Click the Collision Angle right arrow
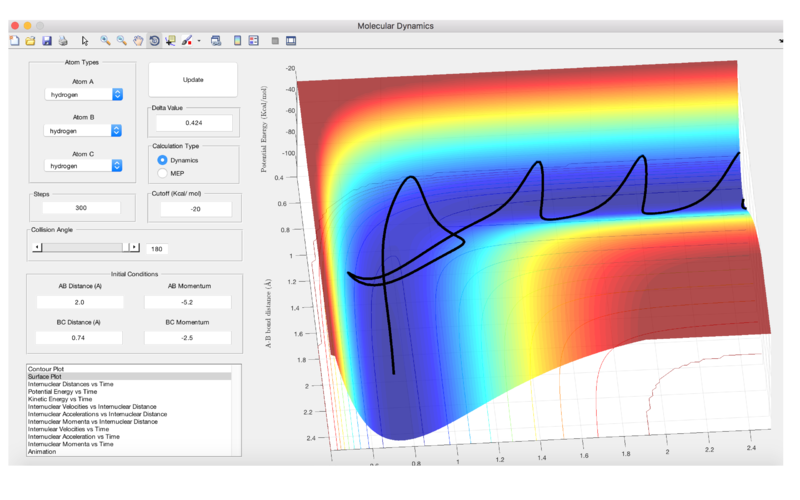Screen dimensions: 800x500 coord(135,247)
